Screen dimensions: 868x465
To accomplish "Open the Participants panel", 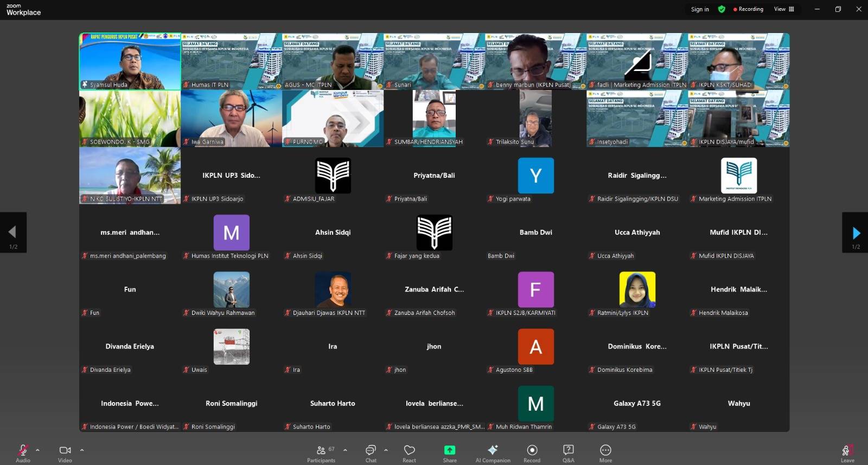I will (321, 453).
